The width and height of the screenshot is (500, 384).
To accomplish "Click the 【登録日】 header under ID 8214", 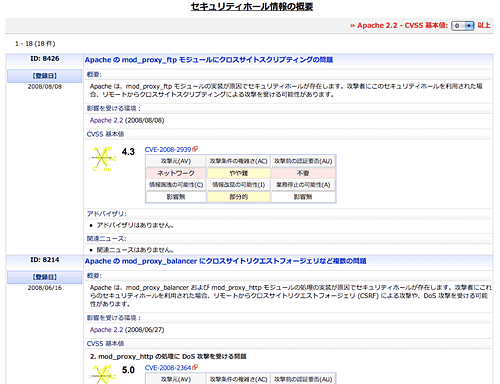I will click(x=45, y=277).
